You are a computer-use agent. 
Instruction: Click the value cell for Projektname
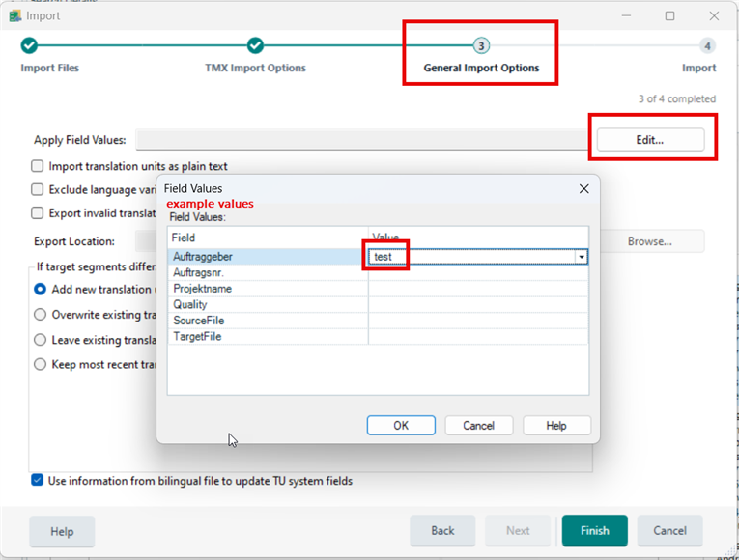[x=478, y=289]
